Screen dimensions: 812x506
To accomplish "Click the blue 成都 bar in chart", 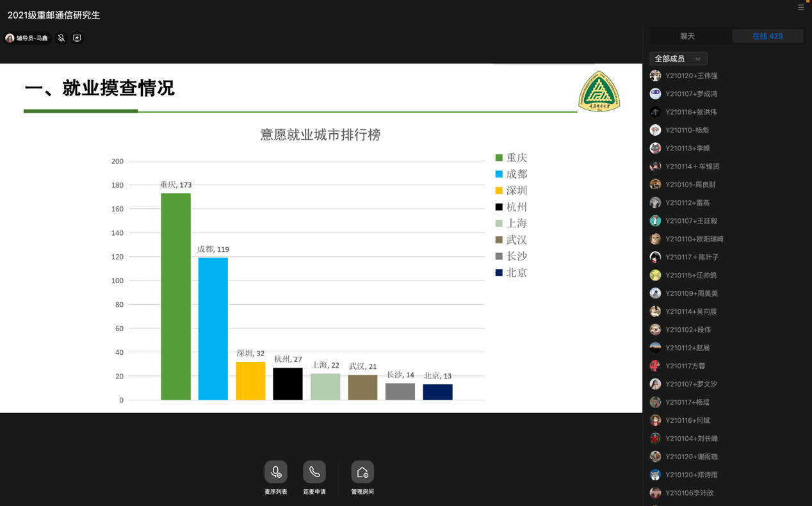I will [x=213, y=328].
